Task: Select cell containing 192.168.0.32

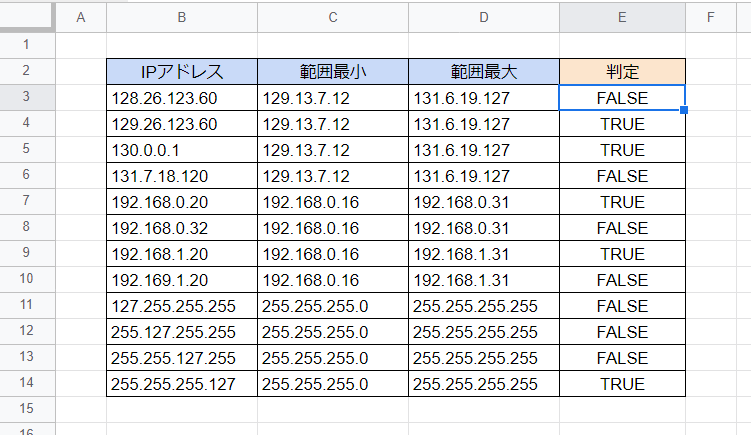Action: (x=182, y=228)
